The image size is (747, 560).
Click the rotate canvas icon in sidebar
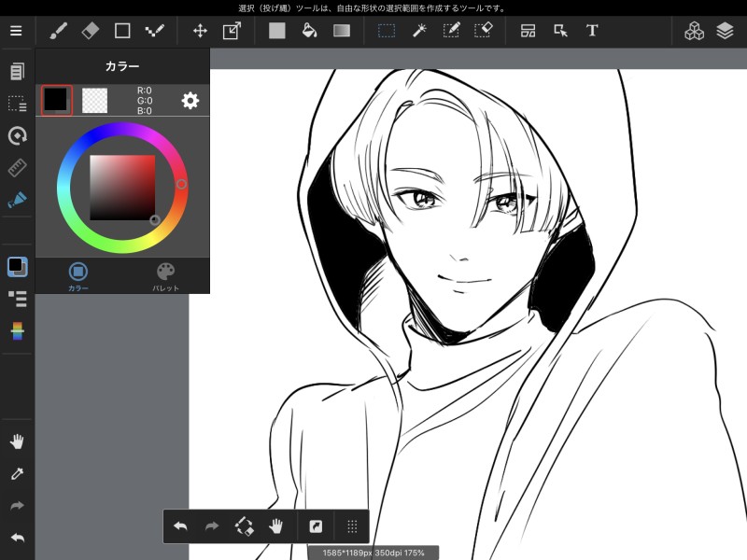[x=17, y=135]
